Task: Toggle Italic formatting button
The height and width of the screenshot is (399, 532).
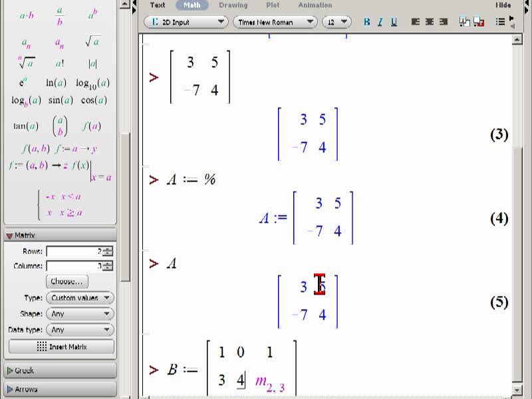Action: 380,22
